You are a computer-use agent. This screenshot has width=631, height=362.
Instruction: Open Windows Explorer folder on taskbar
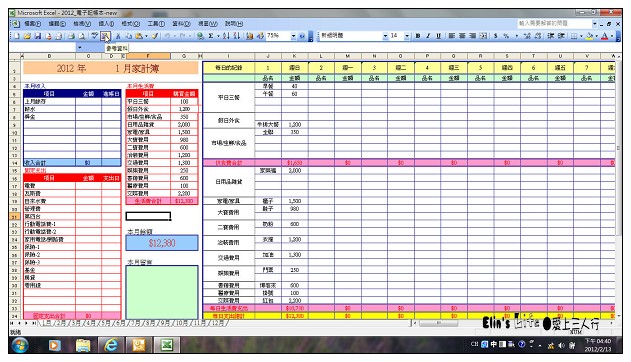pyautogui.click(x=83, y=345)
